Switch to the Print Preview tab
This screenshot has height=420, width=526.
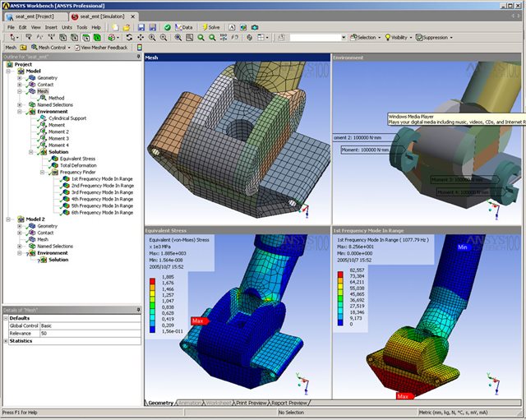(x=251, y=403)
